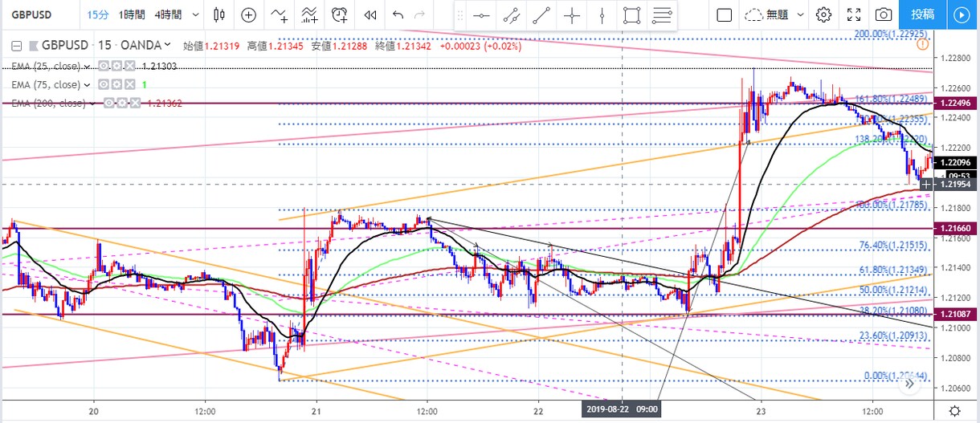The width and height of the screenshot is (980, 423).
Task: Click the bar replay rewind icon
Action: point(370,14)
